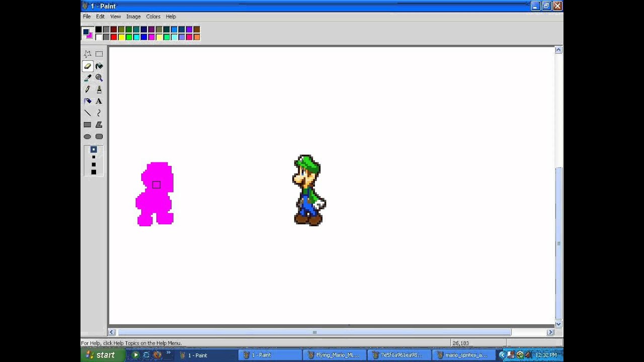Screen dimensions: 644x362
Task: Pick the bright red color swatch
Action: pyautogui.click(x=114, y=37)
